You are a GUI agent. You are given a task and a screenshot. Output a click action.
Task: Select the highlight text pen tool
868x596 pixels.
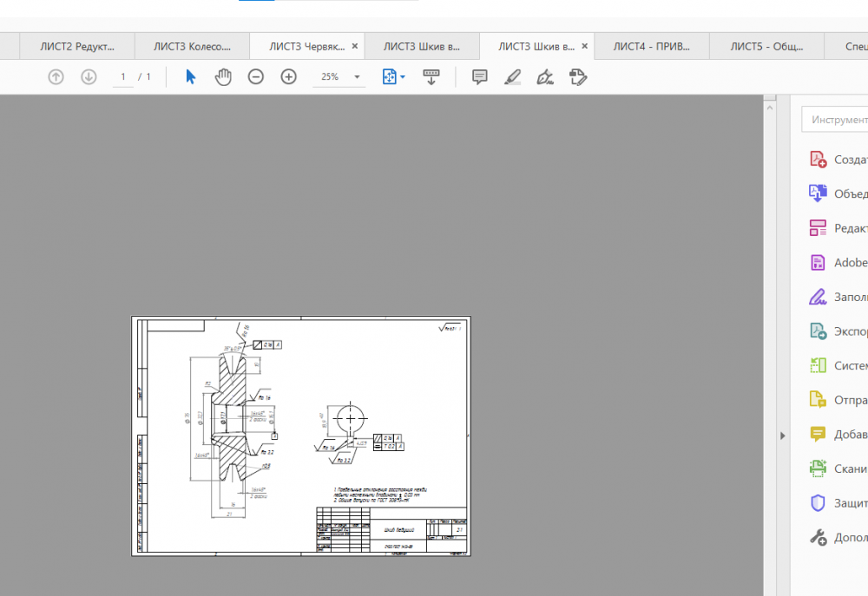(x=512, y=77)
